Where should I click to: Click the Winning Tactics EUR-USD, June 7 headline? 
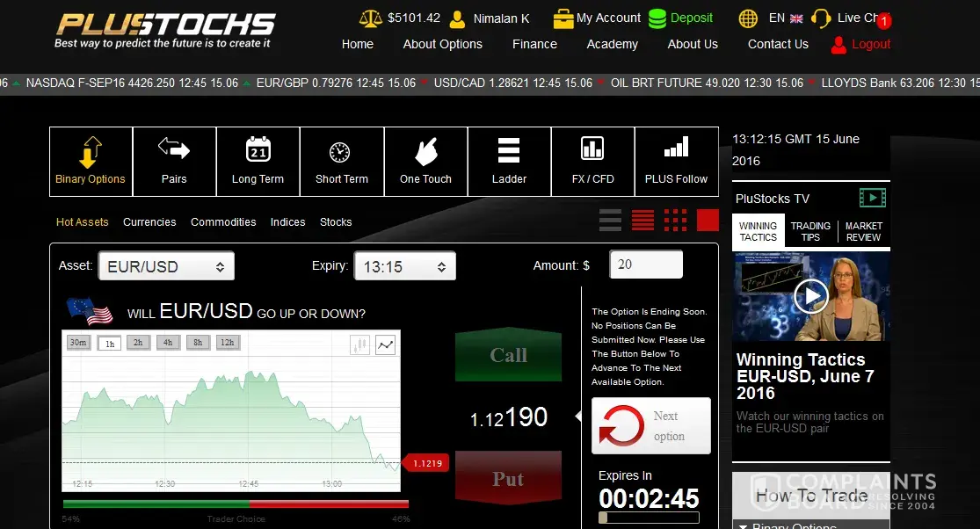point(805,377)
